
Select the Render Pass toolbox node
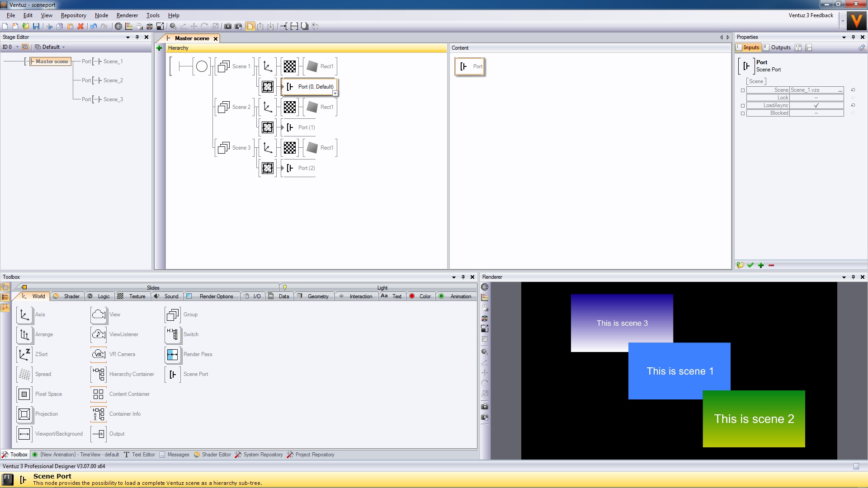point(173,354)
